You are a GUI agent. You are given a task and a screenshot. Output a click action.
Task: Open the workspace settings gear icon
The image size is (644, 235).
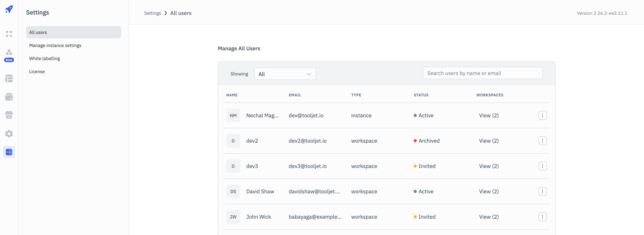(x=9, y=134)
